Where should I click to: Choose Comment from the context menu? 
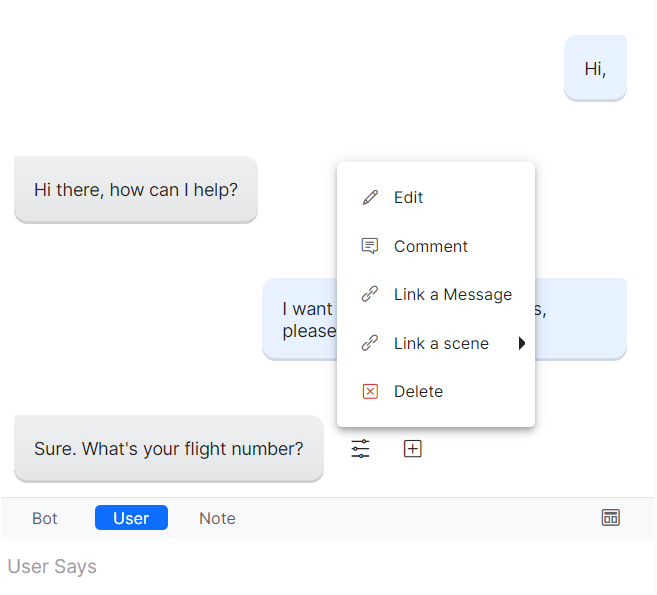(430, 246)
